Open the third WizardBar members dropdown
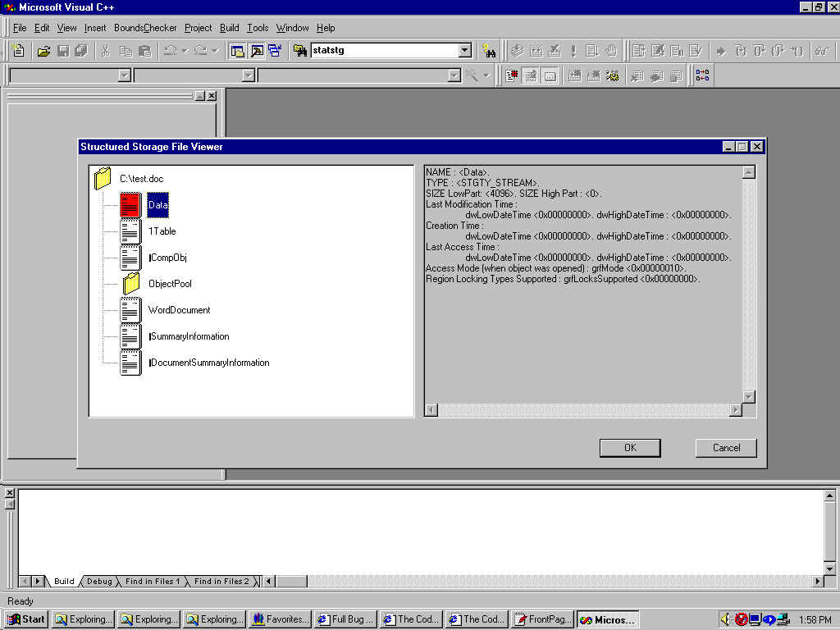The image size is (840, 630). pos(454,75)
